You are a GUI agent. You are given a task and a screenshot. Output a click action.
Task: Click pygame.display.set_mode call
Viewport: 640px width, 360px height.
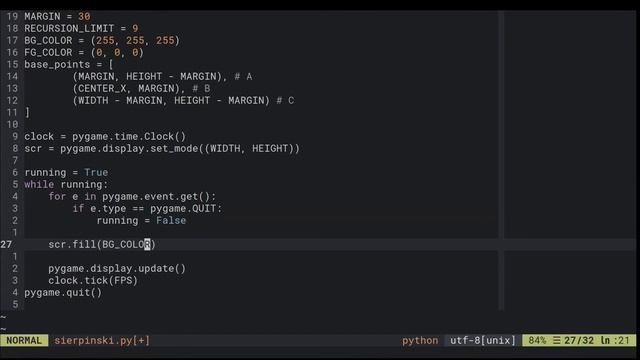tap(180, 148)
